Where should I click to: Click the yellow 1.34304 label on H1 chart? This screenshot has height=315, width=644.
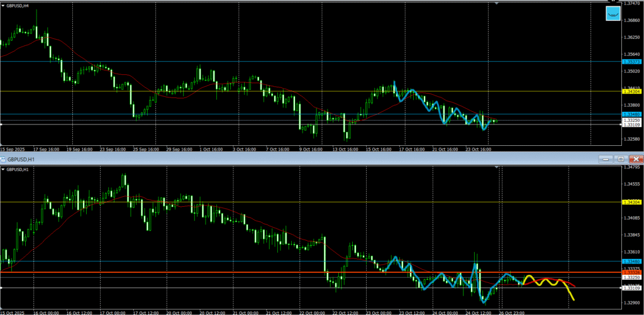pyautogui.click(x=631, y=202)
